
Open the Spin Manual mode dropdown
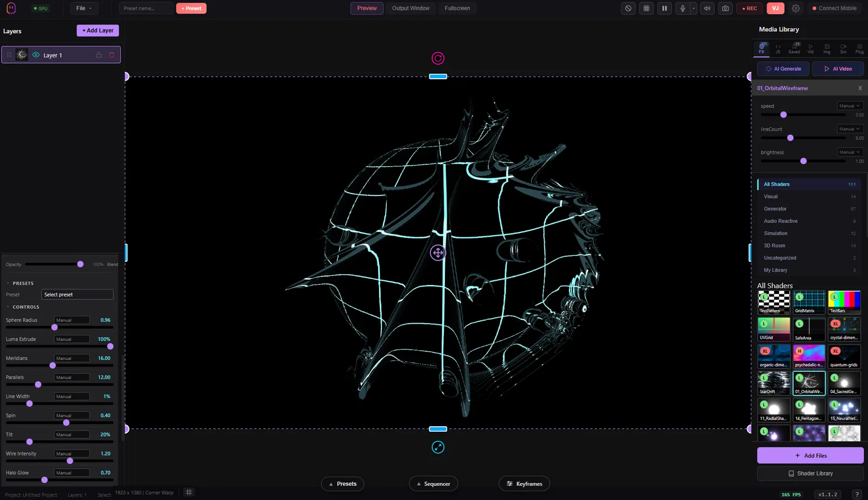pos(72,416)
